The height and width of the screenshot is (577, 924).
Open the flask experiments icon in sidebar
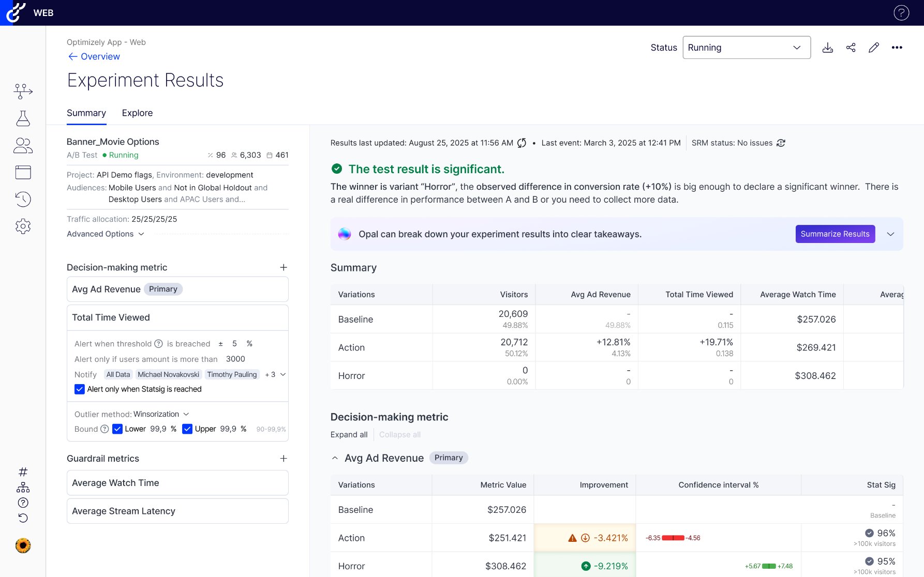pos(23,118)
